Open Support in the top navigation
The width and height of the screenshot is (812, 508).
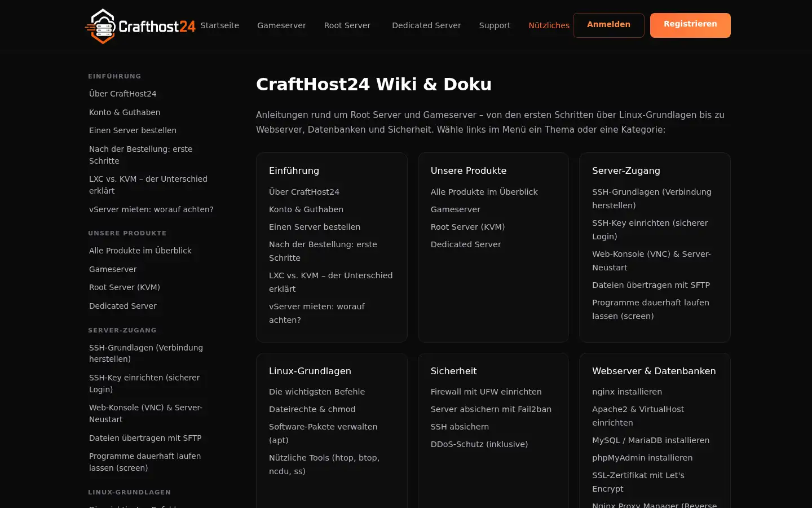tap(495, 25)
